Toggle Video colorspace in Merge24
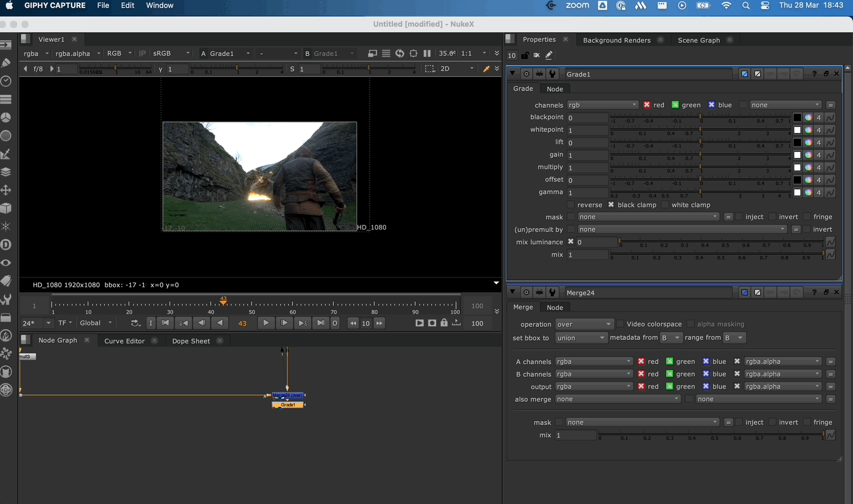 tap(620, 324)
